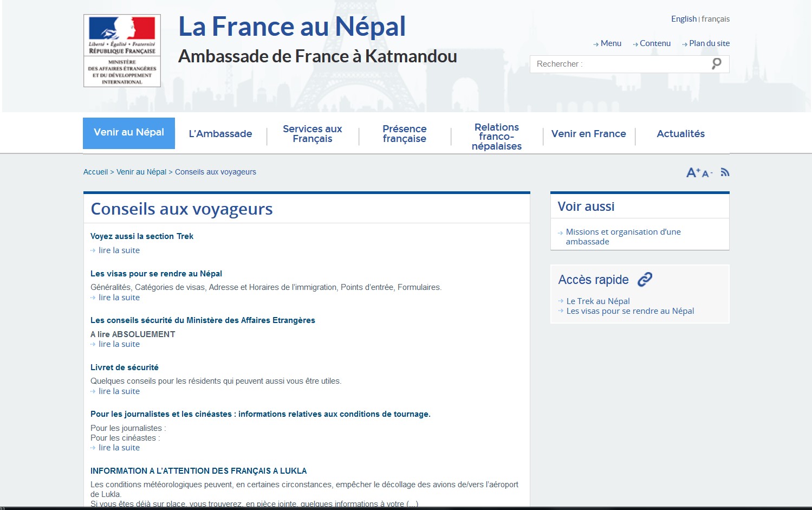The image size is (812, 510).
Task: Switch language to français
Action: click(716, 19)
